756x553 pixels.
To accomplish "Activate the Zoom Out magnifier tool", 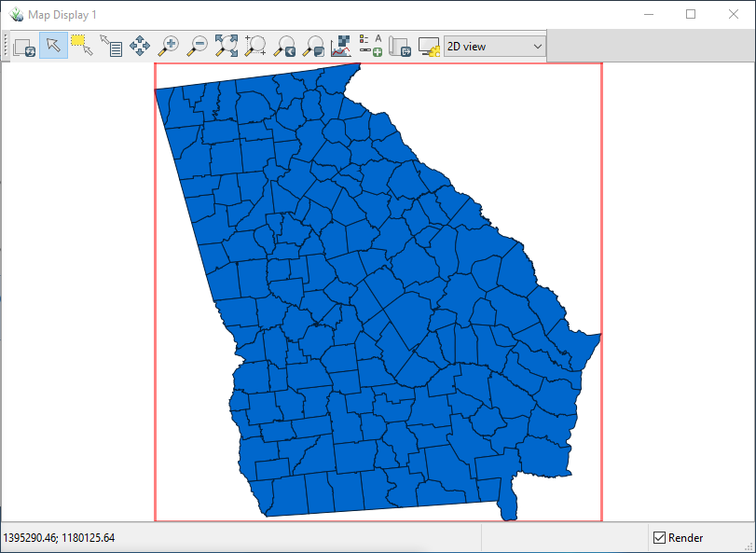I will 198,46.
